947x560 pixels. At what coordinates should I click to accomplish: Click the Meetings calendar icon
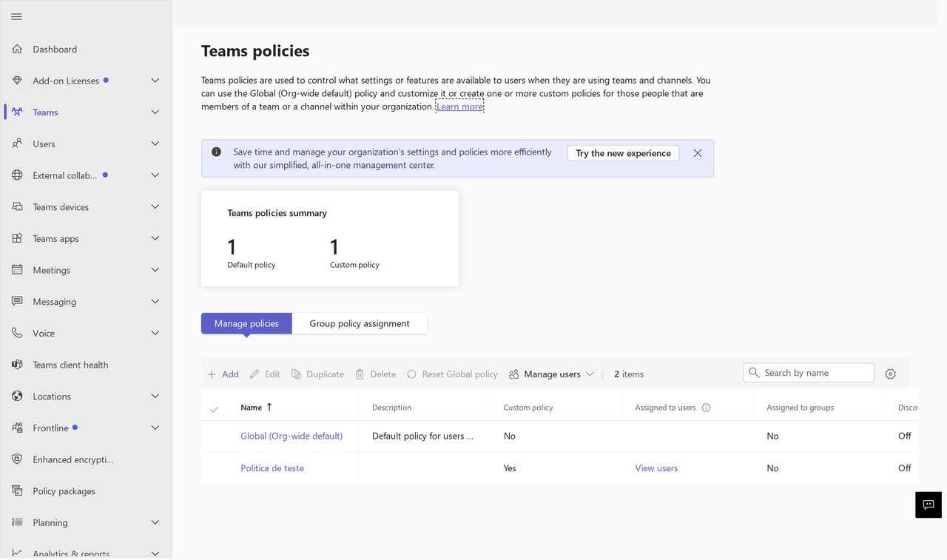point(17,270)
